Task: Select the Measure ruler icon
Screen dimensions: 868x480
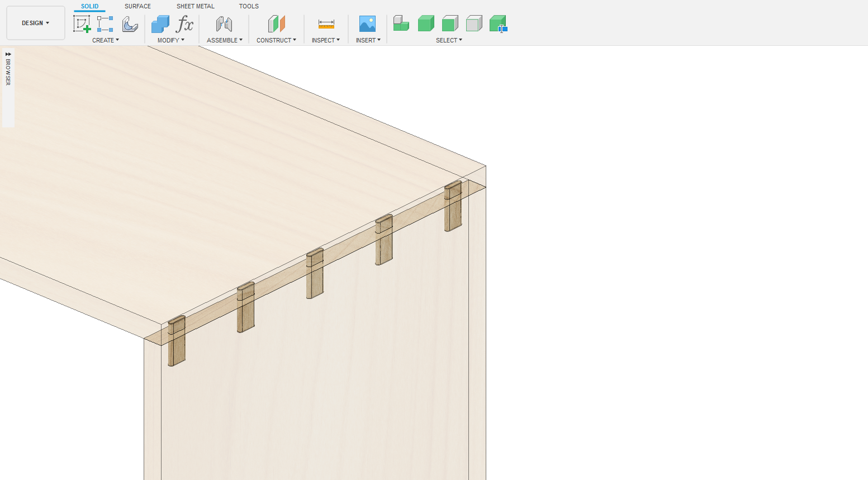Action: click(x=326, y=24)
